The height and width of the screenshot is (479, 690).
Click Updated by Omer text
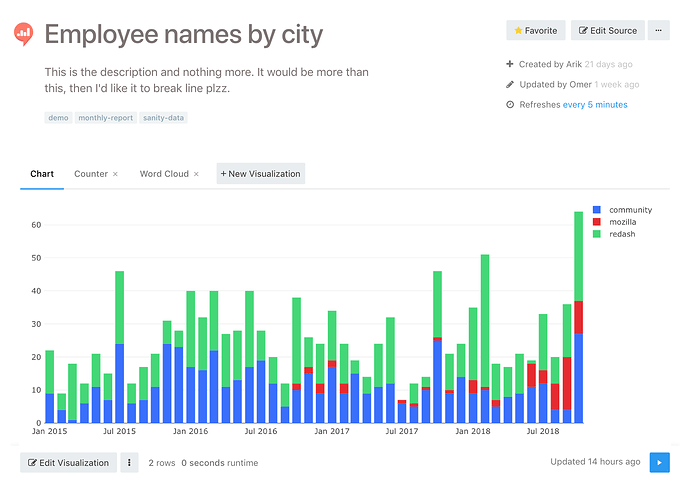click(555, 84)
